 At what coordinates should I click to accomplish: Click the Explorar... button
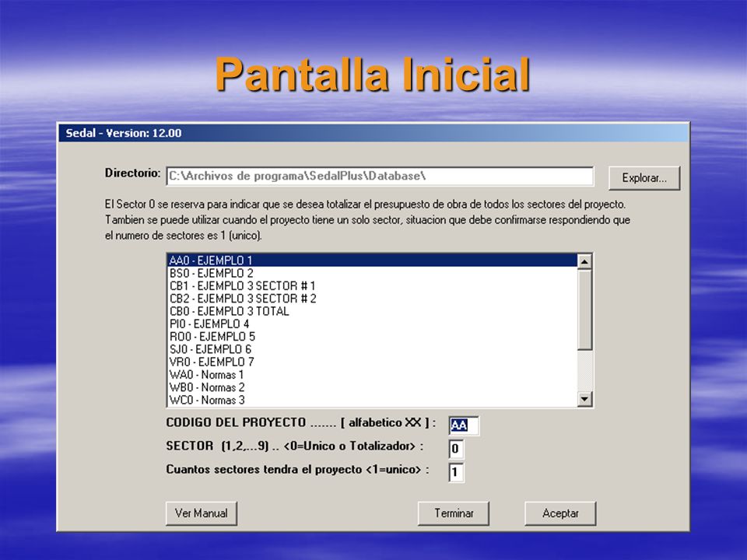[x=644, y=178]
